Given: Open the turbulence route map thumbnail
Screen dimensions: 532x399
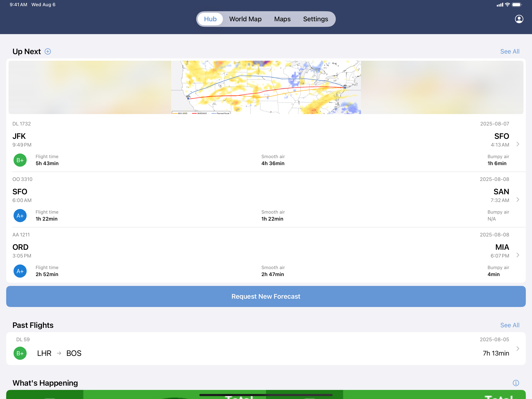Looking at the screenshot, I should click(266, 87).
